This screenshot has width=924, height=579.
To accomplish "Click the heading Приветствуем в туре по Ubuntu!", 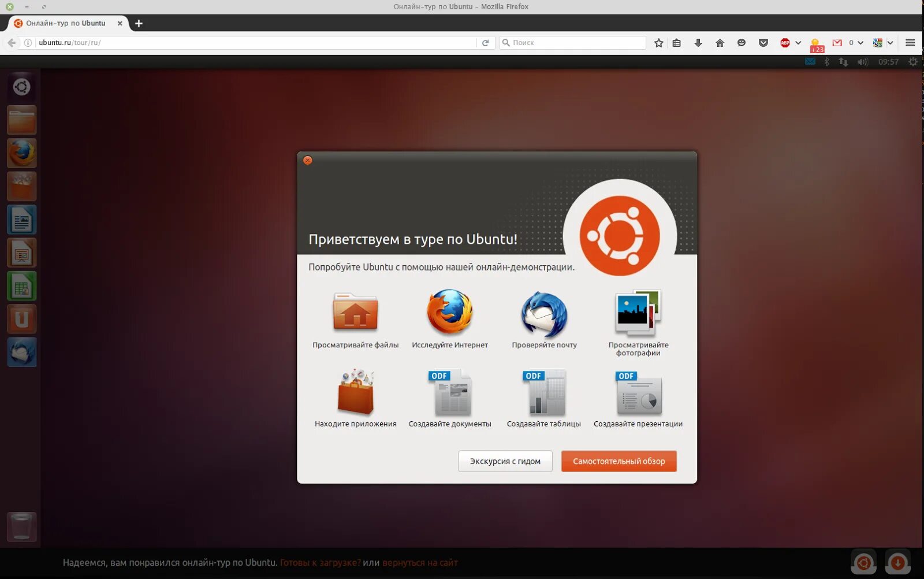I will (413, 239).
